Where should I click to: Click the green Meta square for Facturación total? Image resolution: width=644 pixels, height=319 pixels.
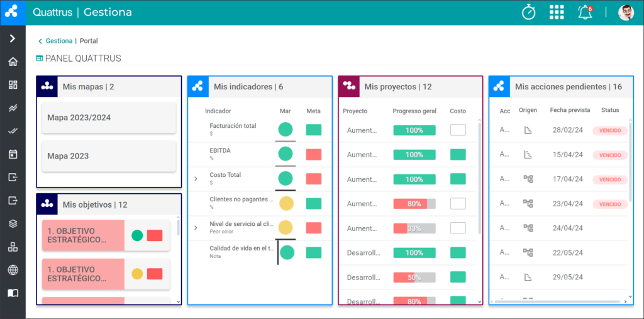click(314, 130)
